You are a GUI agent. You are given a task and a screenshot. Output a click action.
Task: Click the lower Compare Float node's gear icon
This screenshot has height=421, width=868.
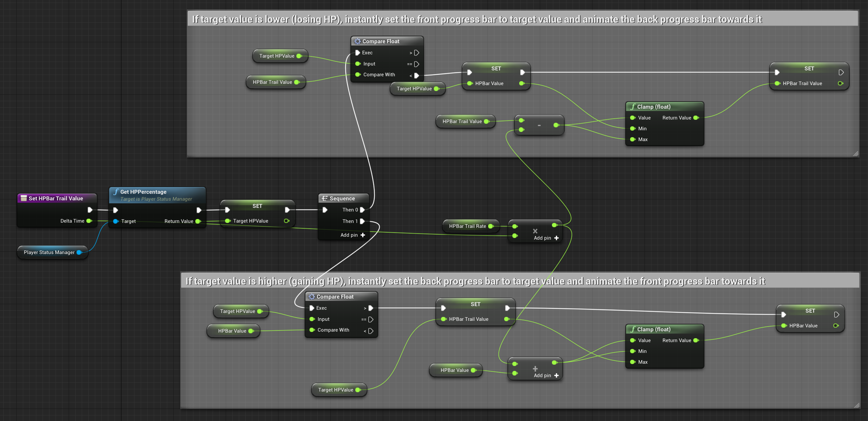tap(312, 297)
